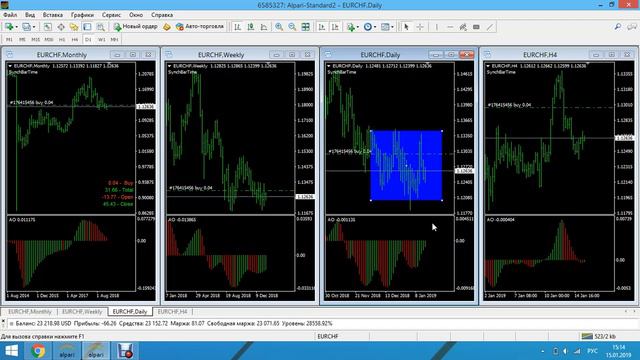Screen dimensions: 640x360
Task: Open the Profiles icon in the toolbar
Action: [x=27, y=27]
